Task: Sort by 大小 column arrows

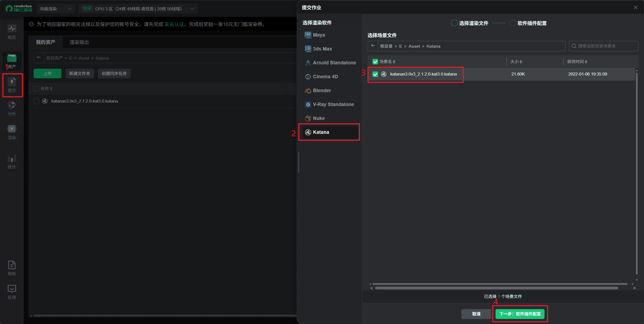Action: [521, 62]
